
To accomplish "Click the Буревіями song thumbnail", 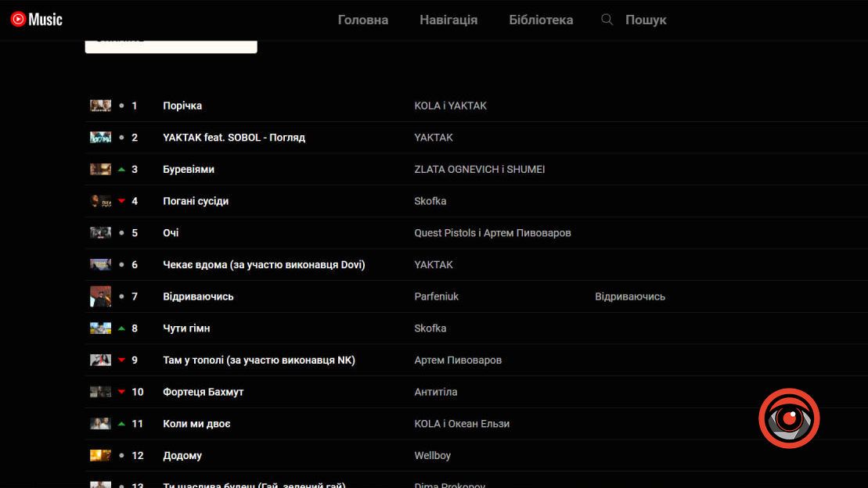I will click(x=100, y=169).
